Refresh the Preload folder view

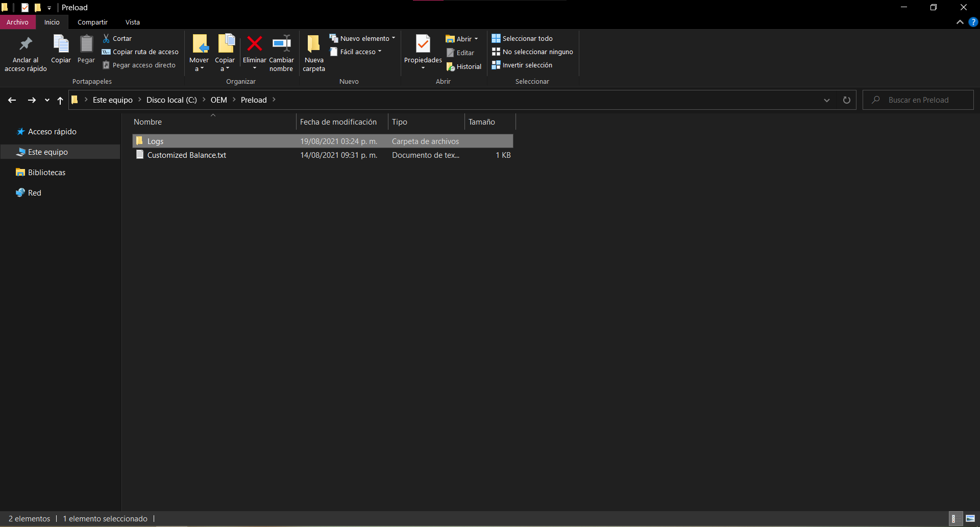[x=846, y=100]
